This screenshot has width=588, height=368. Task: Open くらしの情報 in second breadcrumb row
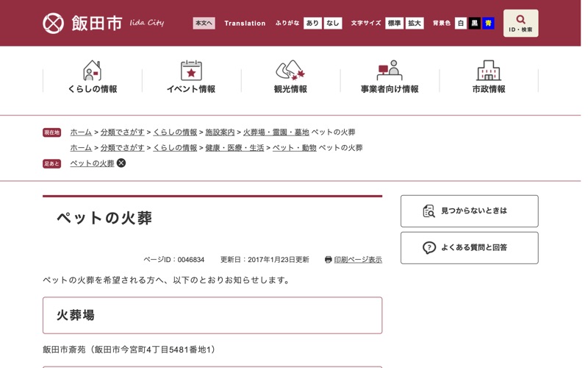(x=175, y=148)
